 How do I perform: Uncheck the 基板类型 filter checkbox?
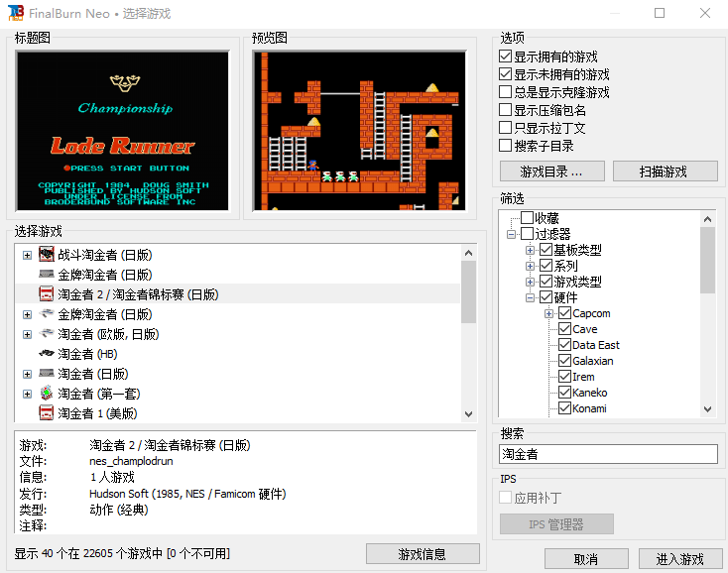(x=546, y=250)
